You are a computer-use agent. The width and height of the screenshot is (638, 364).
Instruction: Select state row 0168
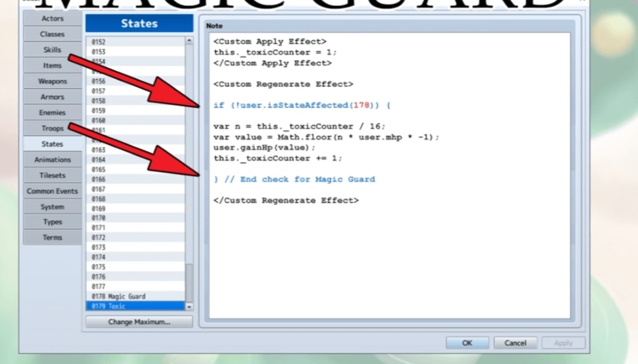136,199
